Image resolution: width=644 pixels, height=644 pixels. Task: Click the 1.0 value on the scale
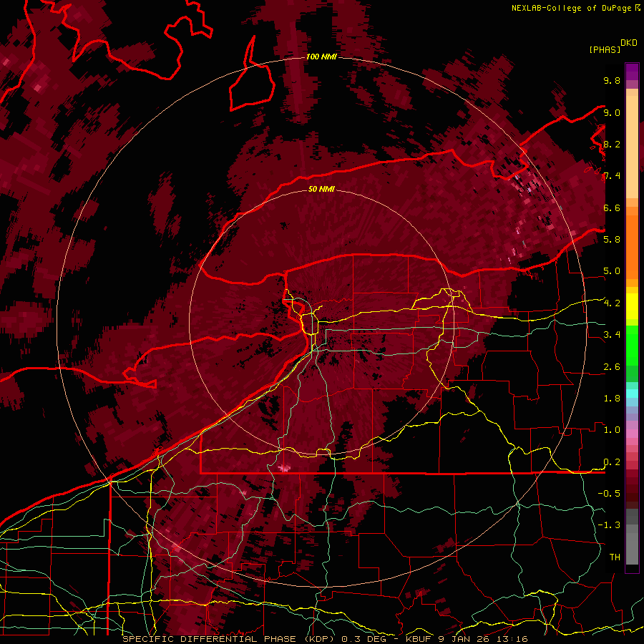click(612, 430)
